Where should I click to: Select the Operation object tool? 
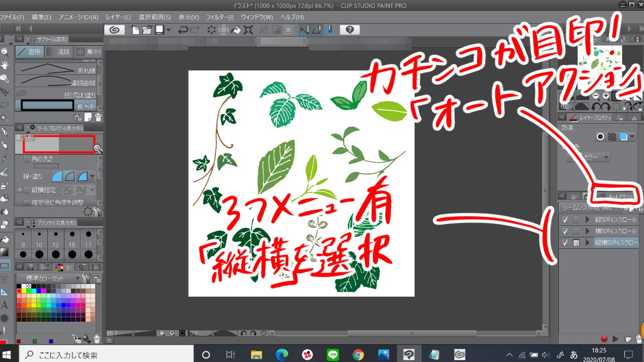click(x=5, y=78)
